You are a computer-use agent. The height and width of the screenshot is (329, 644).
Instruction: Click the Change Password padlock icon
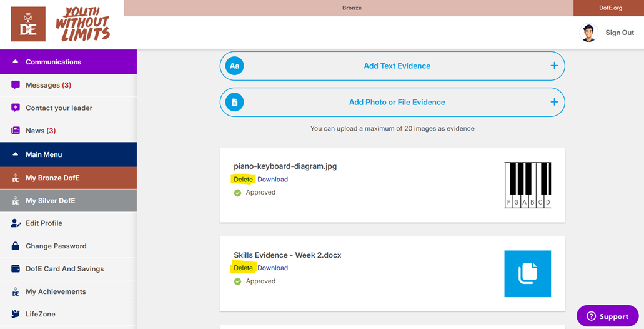pyautogui.click(x=16, y=246)
